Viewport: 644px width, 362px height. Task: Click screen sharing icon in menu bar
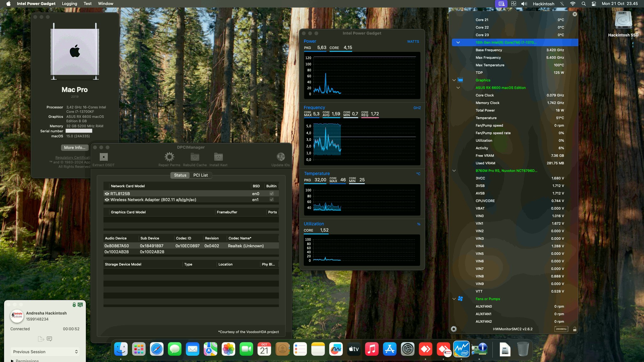click(x=502, y=4)
